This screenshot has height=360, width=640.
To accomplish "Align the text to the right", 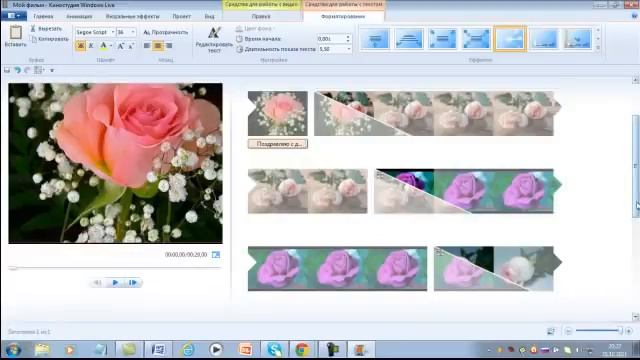I will coord(169,46).
